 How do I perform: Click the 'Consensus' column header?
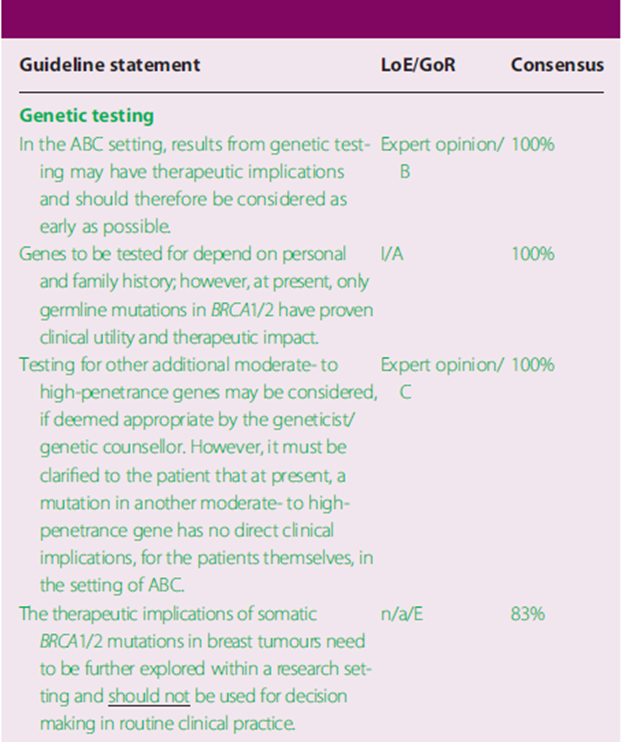coord(557,65)
